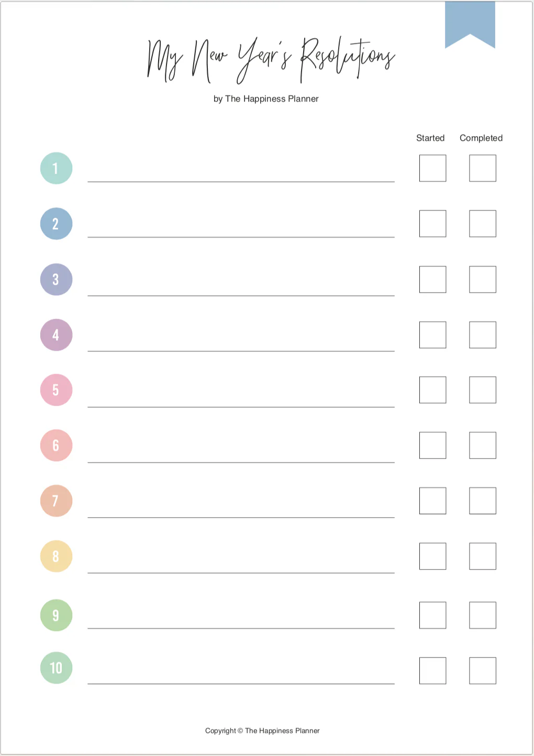Screen dimensions: 534x756
Task: Check Started box for resolution 3
Action: 432,279
